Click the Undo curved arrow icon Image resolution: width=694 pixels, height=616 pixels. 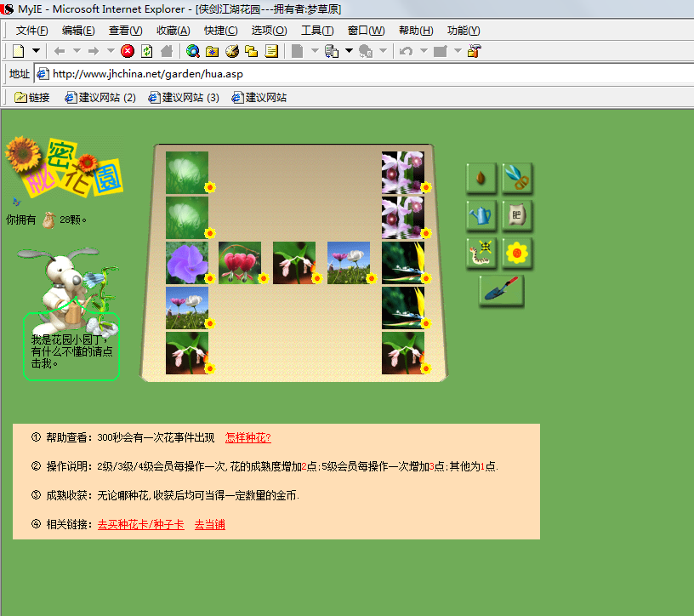tap(406, 51)
